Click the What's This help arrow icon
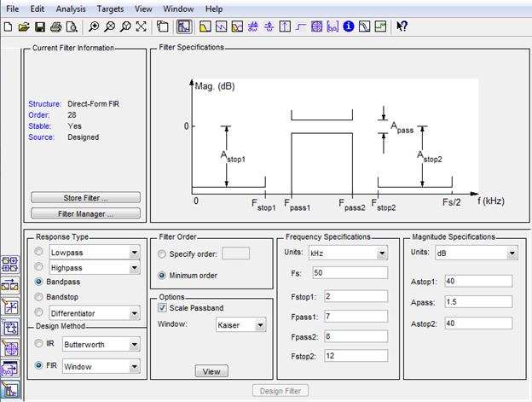 click(x=402, y=26)
